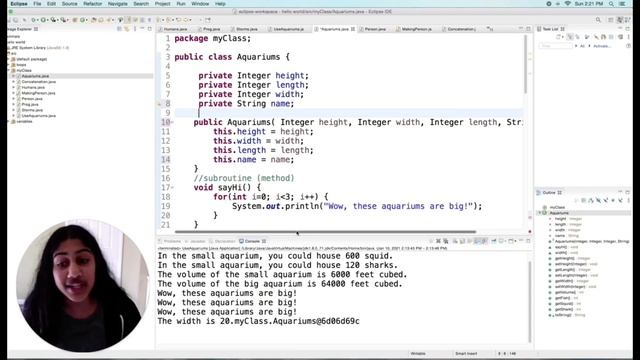Click the Debug bug icon in toolbar
The image size is (640, 360).
[33, 20]
